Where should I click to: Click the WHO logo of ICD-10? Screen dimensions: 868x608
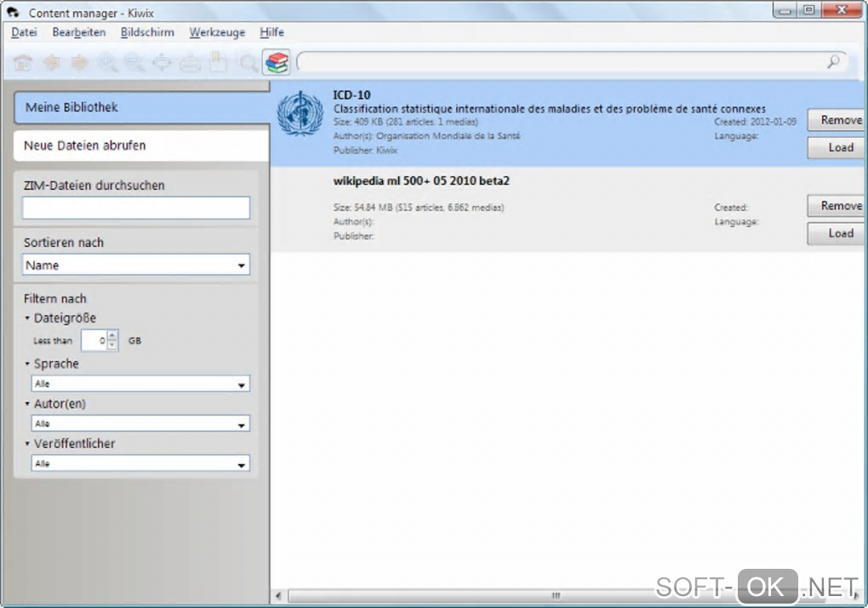(x=300, y=113)
